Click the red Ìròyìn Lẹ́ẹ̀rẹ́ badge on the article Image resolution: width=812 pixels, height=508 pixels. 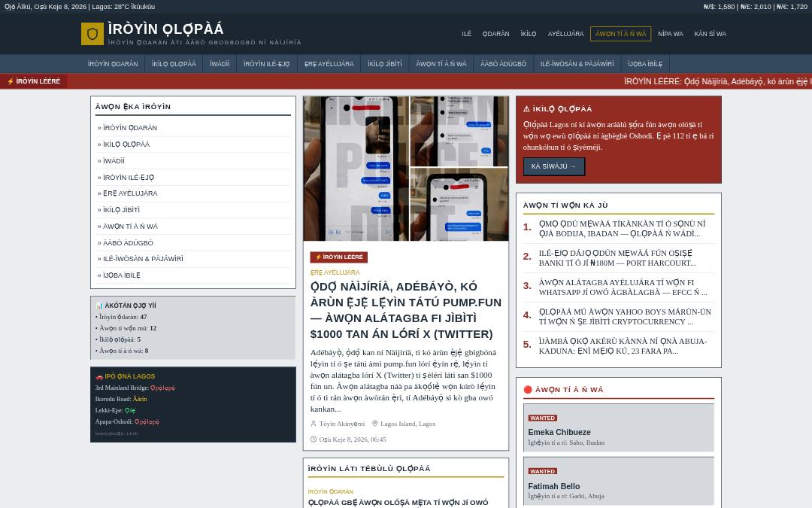pos(338,257)
